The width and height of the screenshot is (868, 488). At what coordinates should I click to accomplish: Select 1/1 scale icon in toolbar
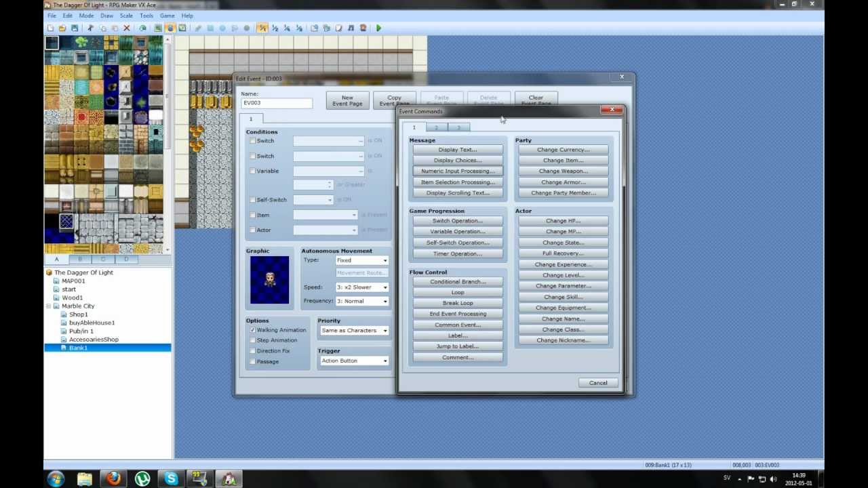(261, 28)
